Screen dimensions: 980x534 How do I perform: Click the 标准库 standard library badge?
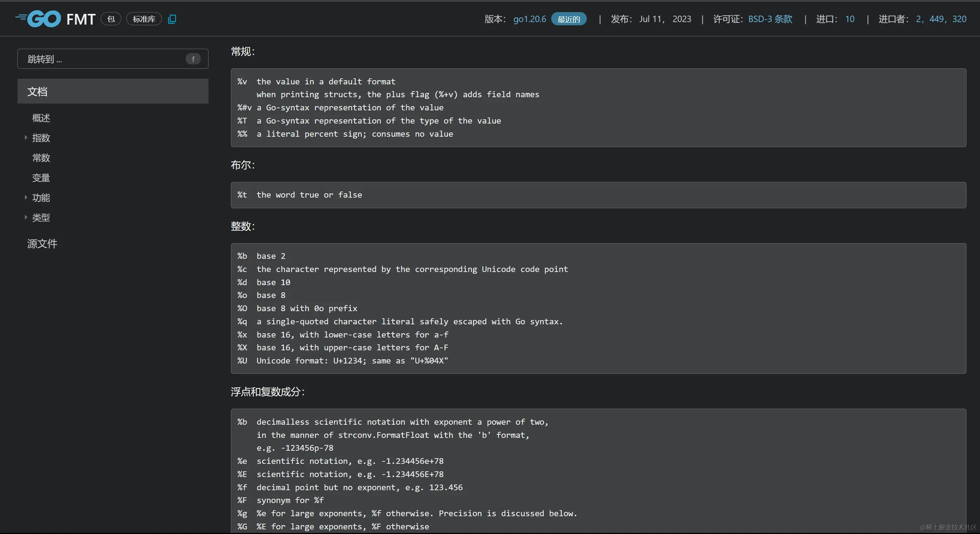[144, 19]
